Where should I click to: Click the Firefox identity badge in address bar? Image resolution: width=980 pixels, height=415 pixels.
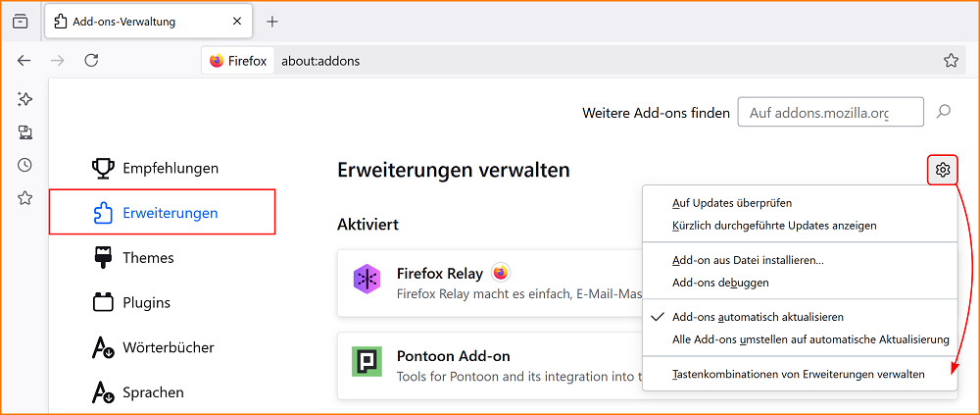point(238,61)
